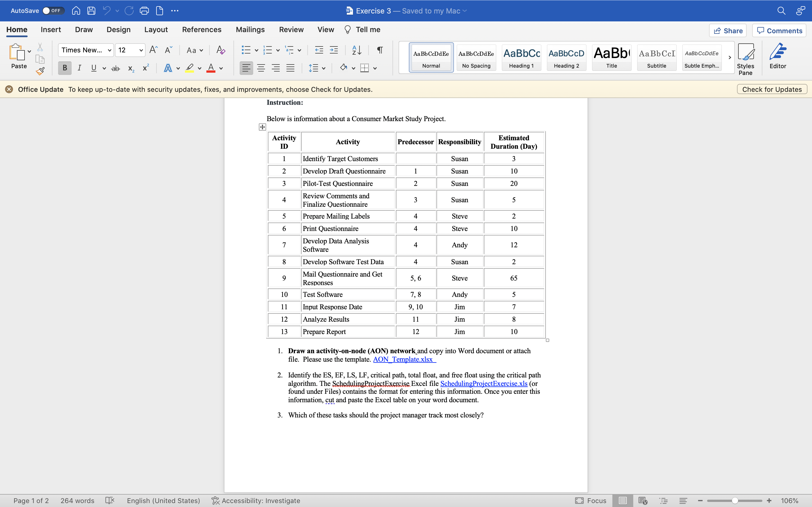Open the line spacing dropdown

pos(317,68)
